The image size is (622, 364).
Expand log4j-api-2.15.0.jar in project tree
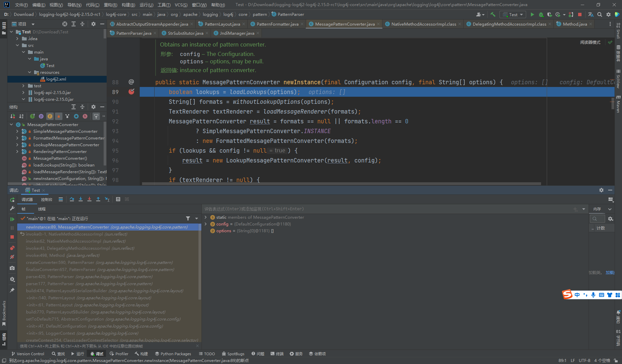tap(23, 93)
